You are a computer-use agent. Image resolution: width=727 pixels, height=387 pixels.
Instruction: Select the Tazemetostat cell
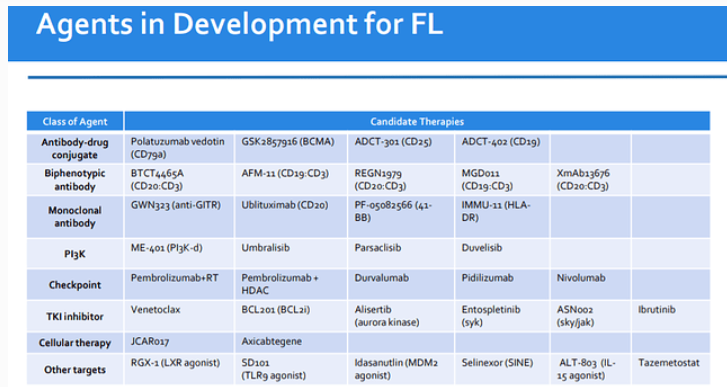pyautogui.click(x=670, y=369)
